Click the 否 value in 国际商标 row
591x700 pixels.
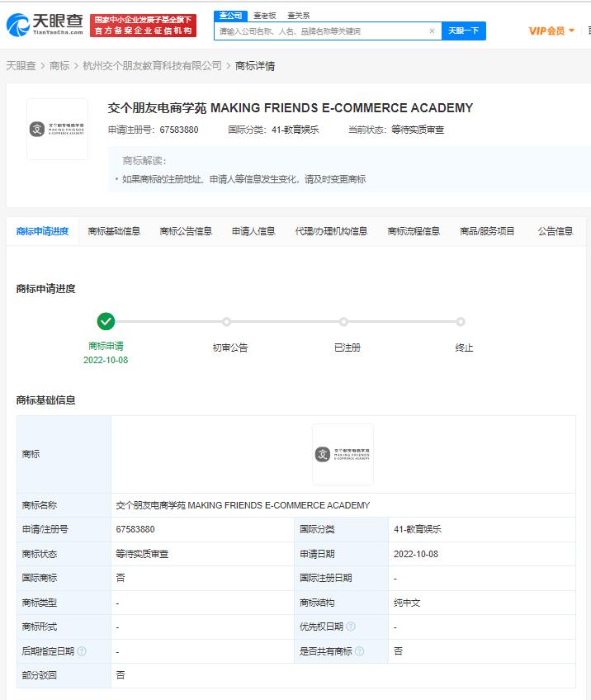tap(121, 578)
